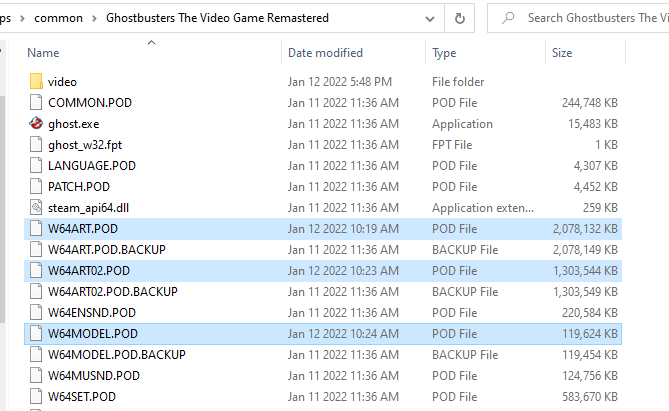This screenshot has width=669, height=411.
Task: Sort files by Date modified header
Action: (325, 52)
